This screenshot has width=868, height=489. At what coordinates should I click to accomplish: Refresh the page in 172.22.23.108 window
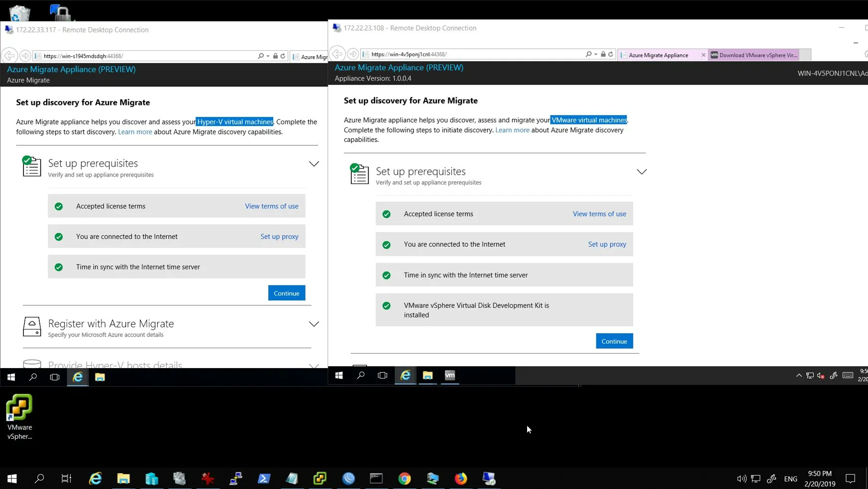pos(611,54)
